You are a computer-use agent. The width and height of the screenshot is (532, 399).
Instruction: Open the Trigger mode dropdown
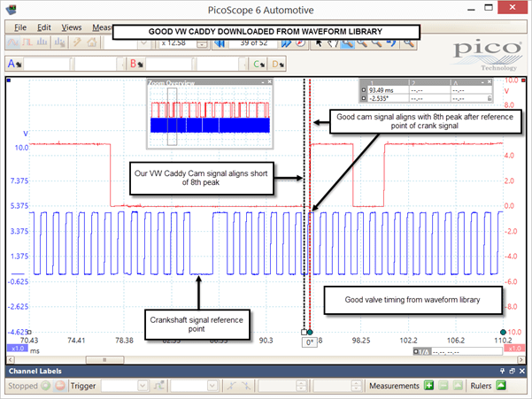pos(143,386)
